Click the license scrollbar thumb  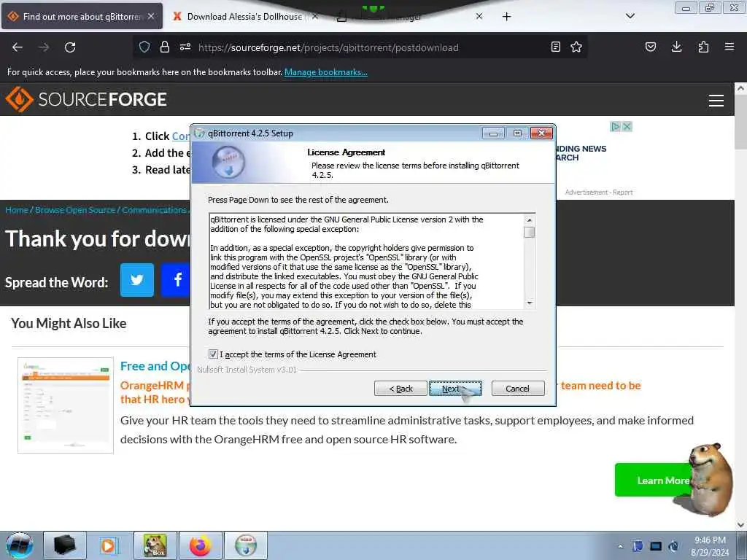click(530, 233)
